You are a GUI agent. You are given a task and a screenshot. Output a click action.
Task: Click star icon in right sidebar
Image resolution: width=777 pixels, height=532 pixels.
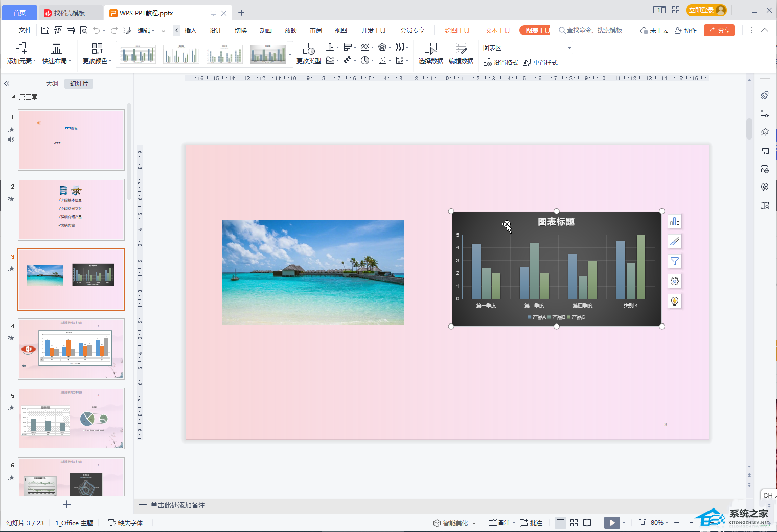point(765,132)
